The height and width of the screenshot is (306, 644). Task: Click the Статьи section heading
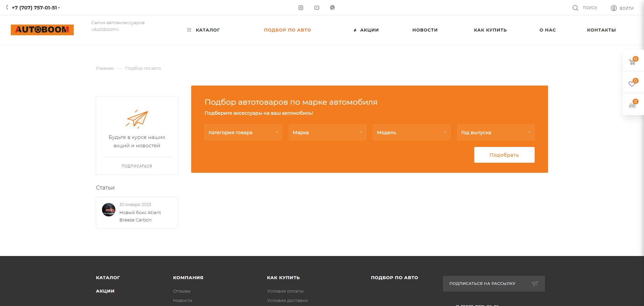[x=105, y=188]
